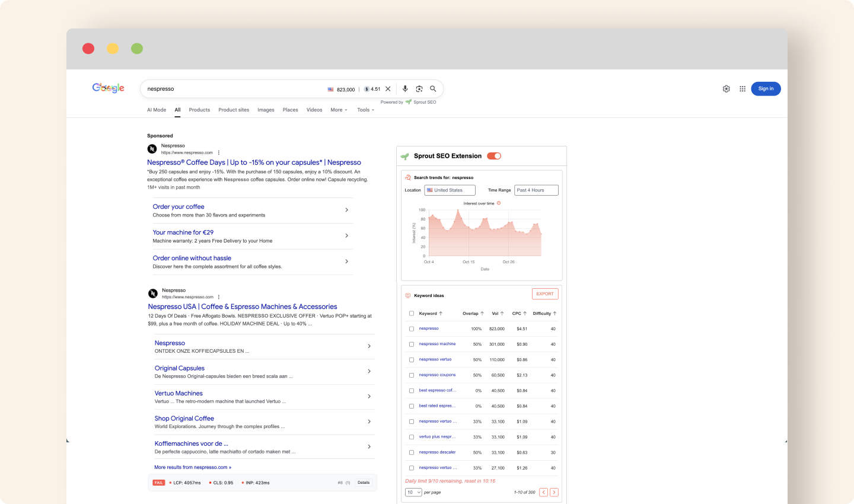This screenshot has width=854, height=504.
Task: Check the nespresso machine keyword checkbox
Action: (x=412, y=344)
